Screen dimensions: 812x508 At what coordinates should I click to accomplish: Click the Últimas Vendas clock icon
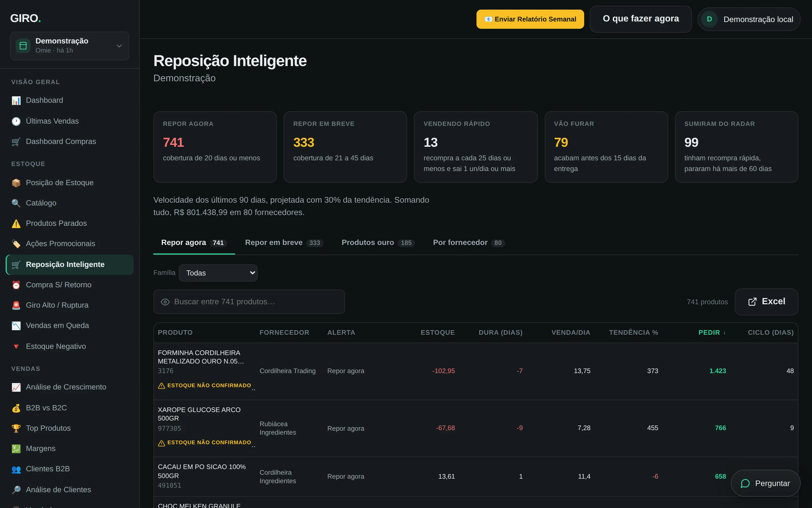[16, 121]
